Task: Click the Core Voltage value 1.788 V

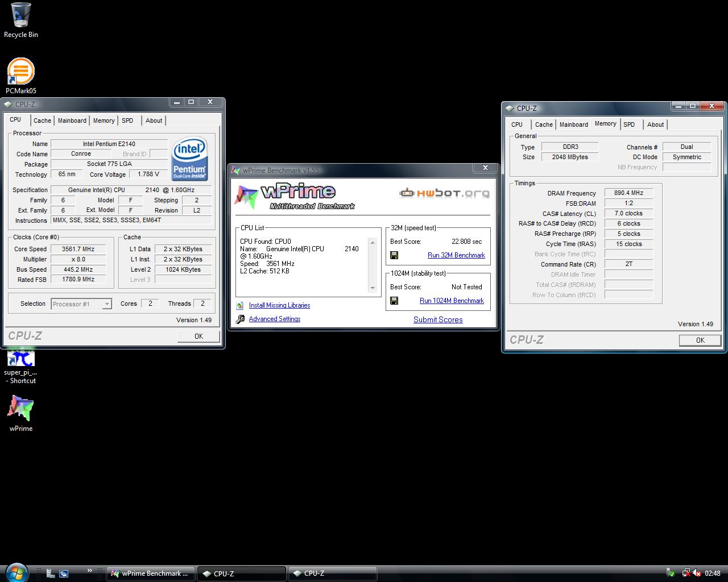Action: [x=148, y=174]
